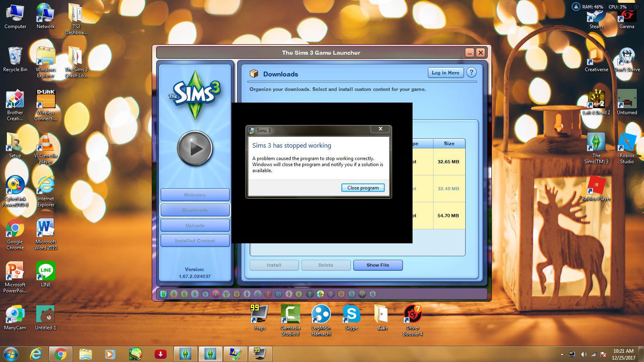This screenshot has width=644, height=362.
Task: Launch Don't Starve desktop shortcut
Action: click(627, 60)
